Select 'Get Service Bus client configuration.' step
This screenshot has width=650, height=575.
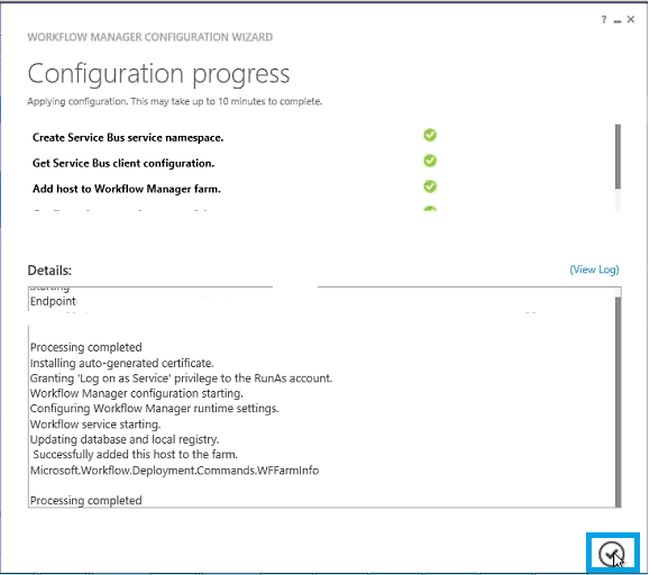123,163
